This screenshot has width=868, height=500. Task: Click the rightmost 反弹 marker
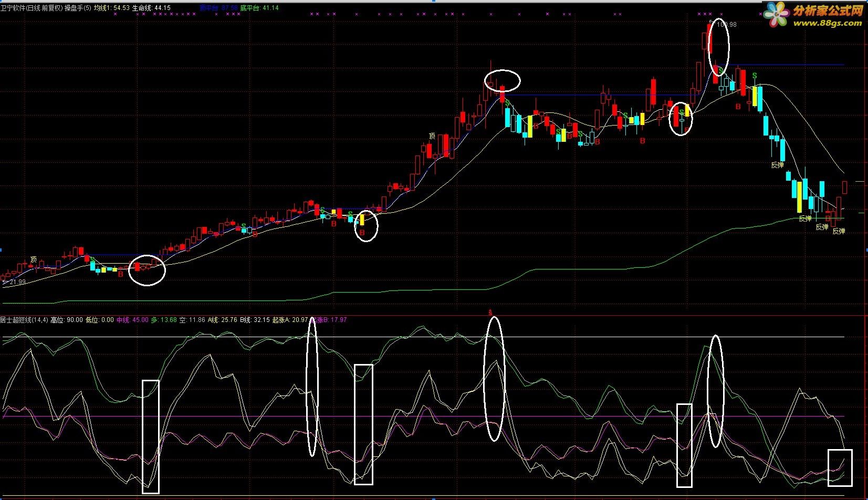(839, 231)
